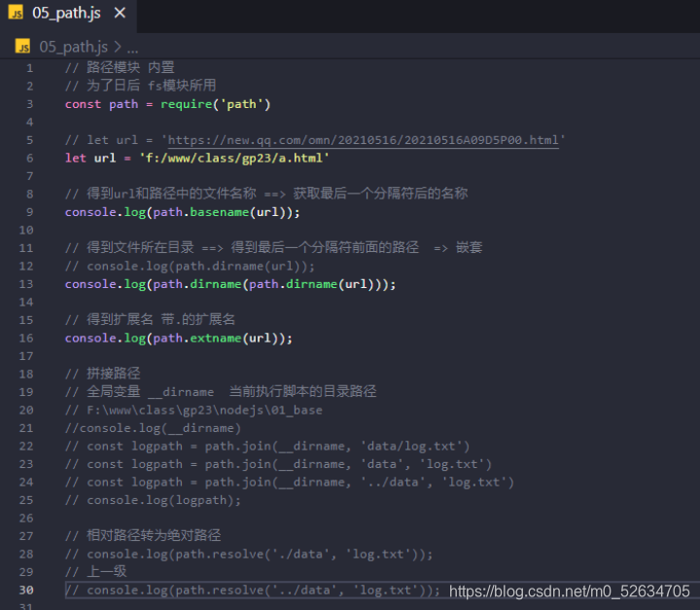Click line number 13 in the gutter

[26, 284]
